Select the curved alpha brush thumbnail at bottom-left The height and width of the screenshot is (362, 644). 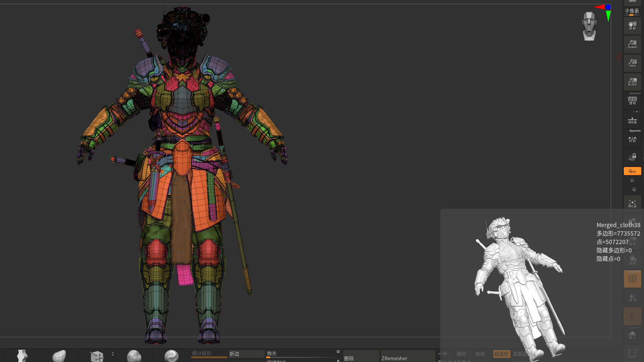[x=22, y=356]
